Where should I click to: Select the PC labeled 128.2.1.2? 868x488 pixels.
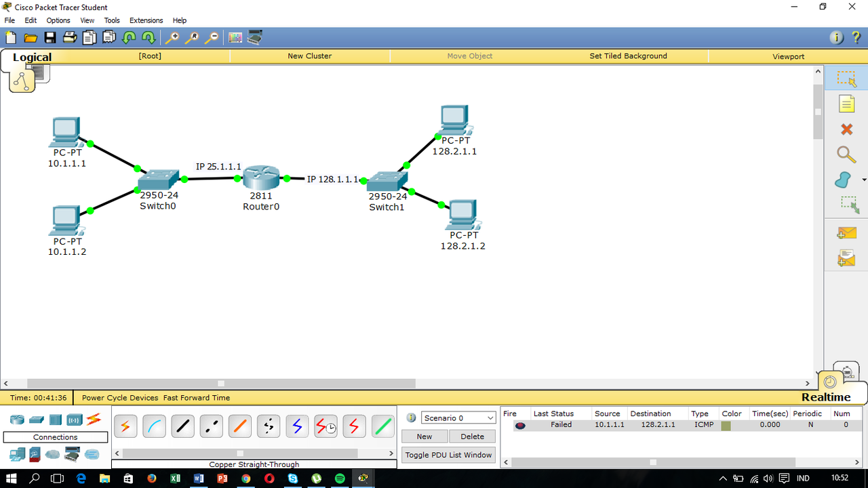coord(463,215)
